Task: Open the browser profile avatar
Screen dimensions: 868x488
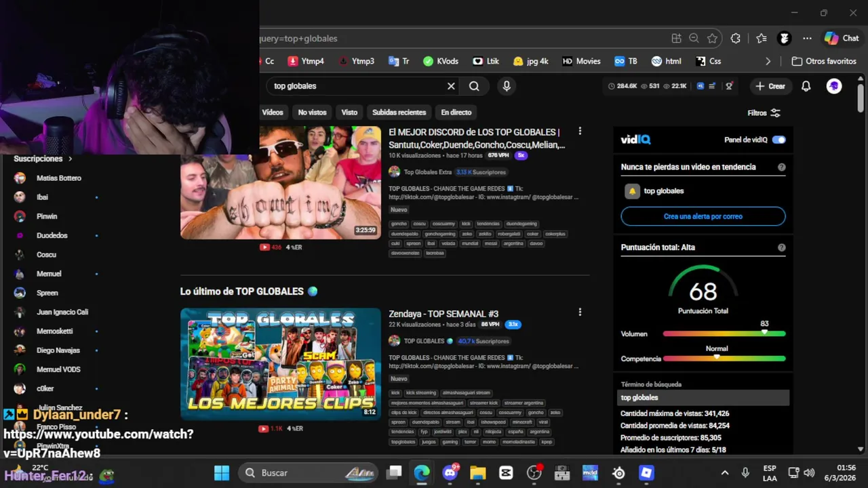Action: [x=785, y=39]
